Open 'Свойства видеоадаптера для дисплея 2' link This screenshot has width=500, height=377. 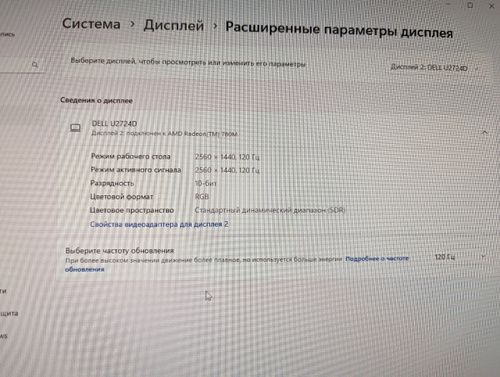pos(159,224)
